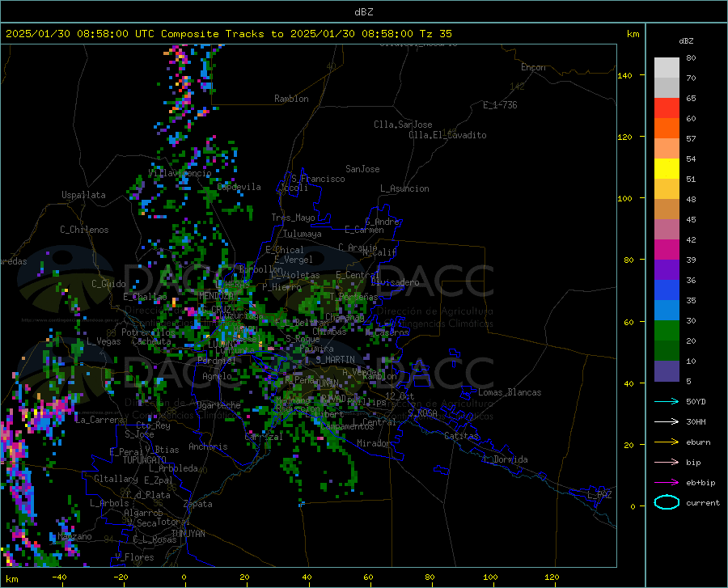
Task: Click the 'Capdevila' place label
Action: pyautogui.click(x=239, y=187)
